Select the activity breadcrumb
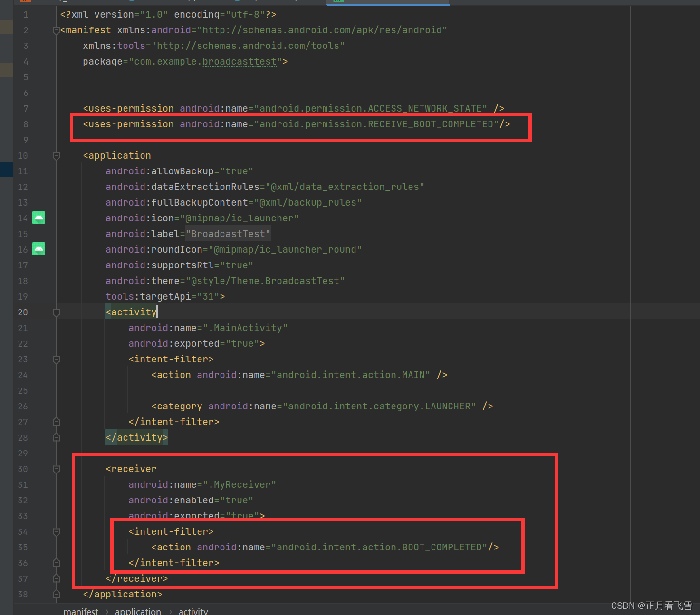Image resolution: width=700 pixels, height=615 pixels. pos(193,611)
